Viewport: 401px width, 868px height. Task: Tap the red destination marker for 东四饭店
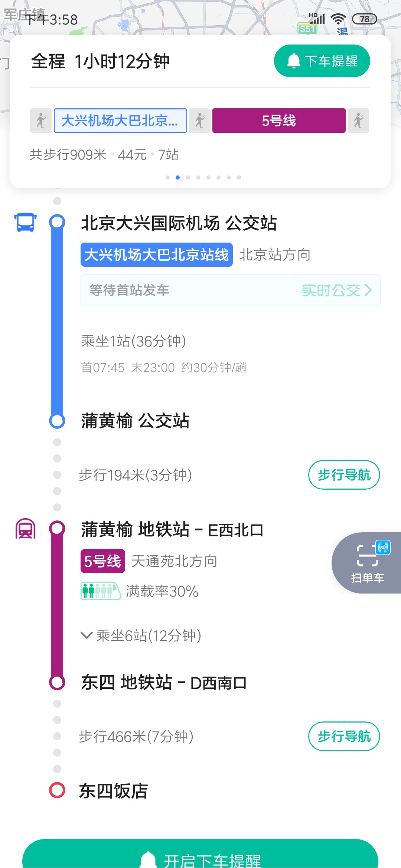(x=57, y=790)
